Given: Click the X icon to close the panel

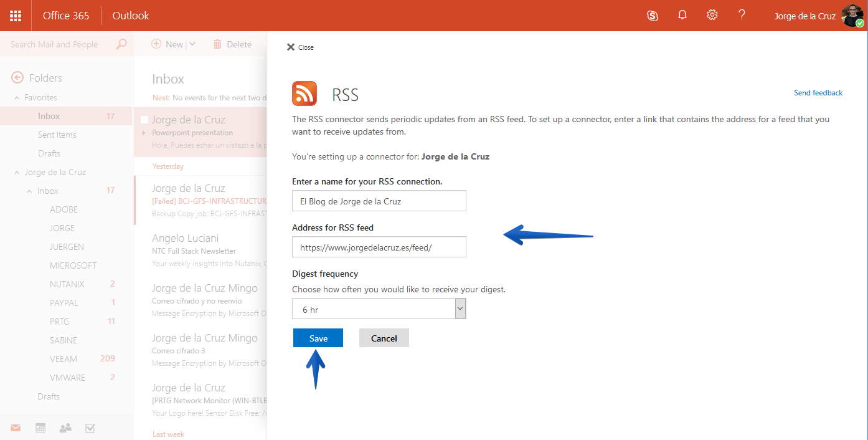Looking at the screenshot, I should (x=290, y=47).
